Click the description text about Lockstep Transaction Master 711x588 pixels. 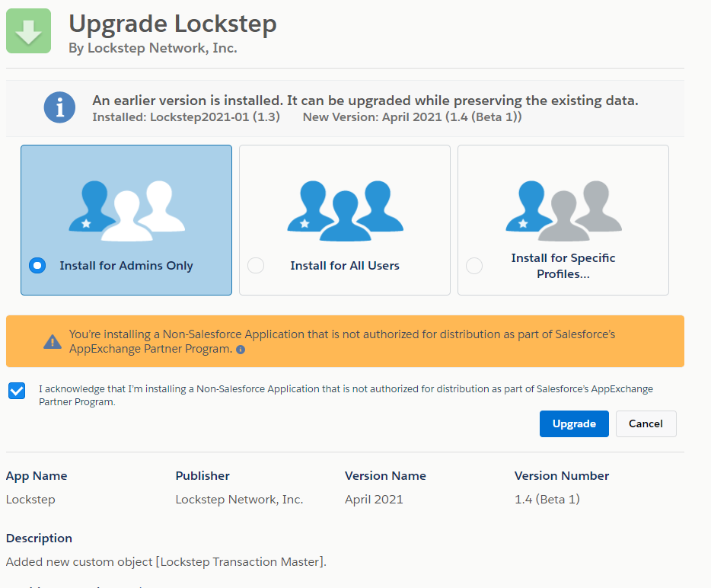(x=166, y=562)
